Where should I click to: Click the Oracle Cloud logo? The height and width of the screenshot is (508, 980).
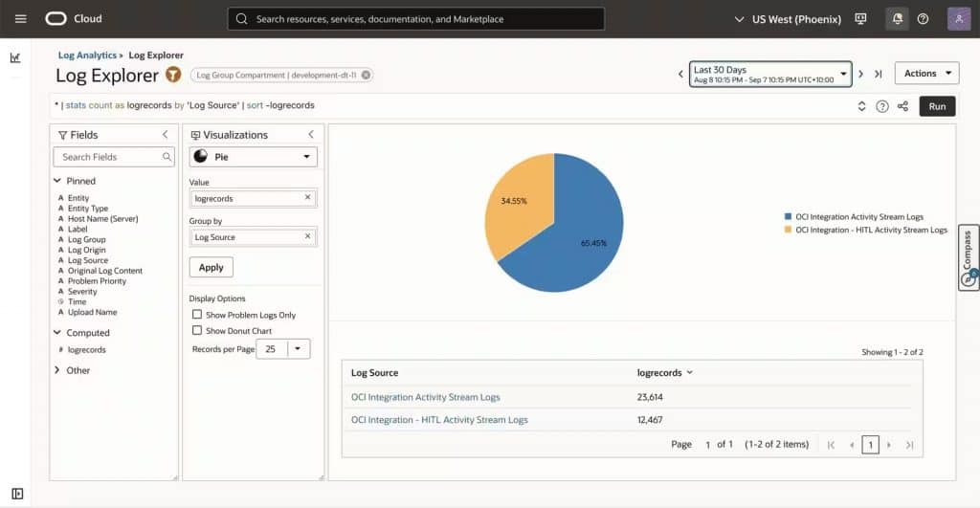(56, 19)
